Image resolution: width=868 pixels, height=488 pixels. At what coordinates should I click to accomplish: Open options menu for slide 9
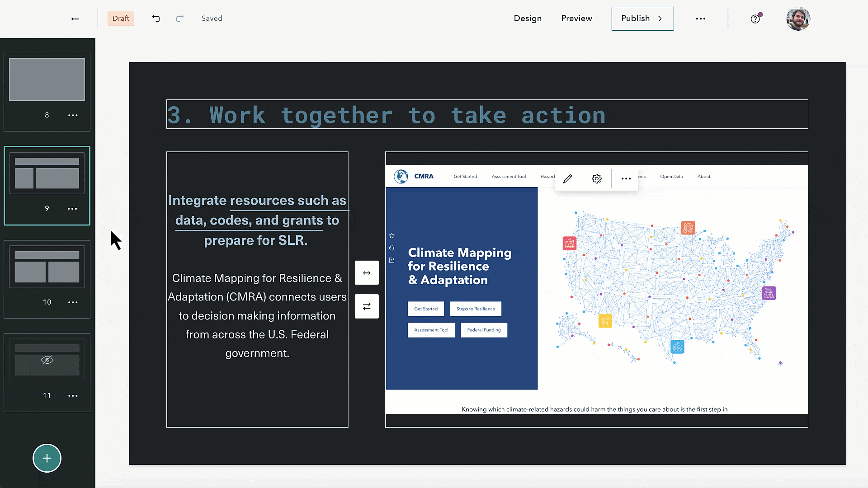72,209
